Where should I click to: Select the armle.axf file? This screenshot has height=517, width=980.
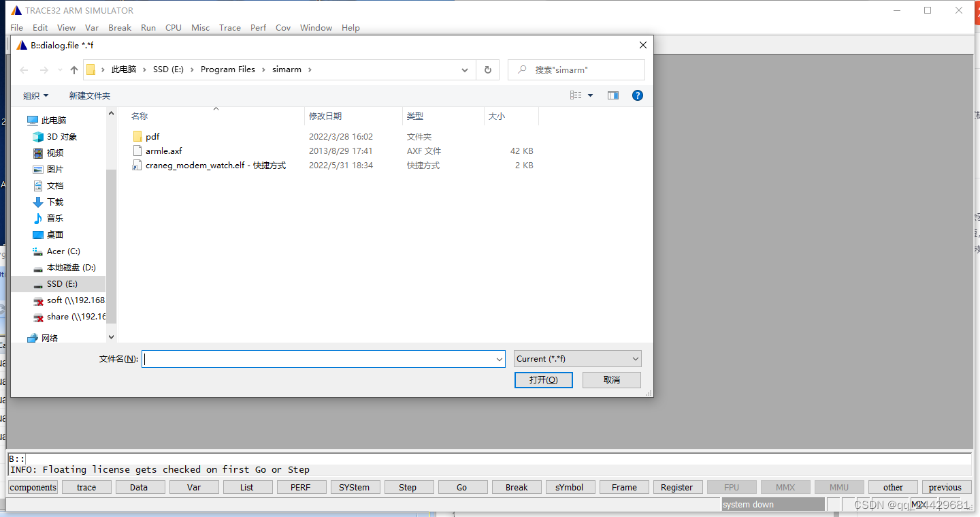[x=163, y=151]
